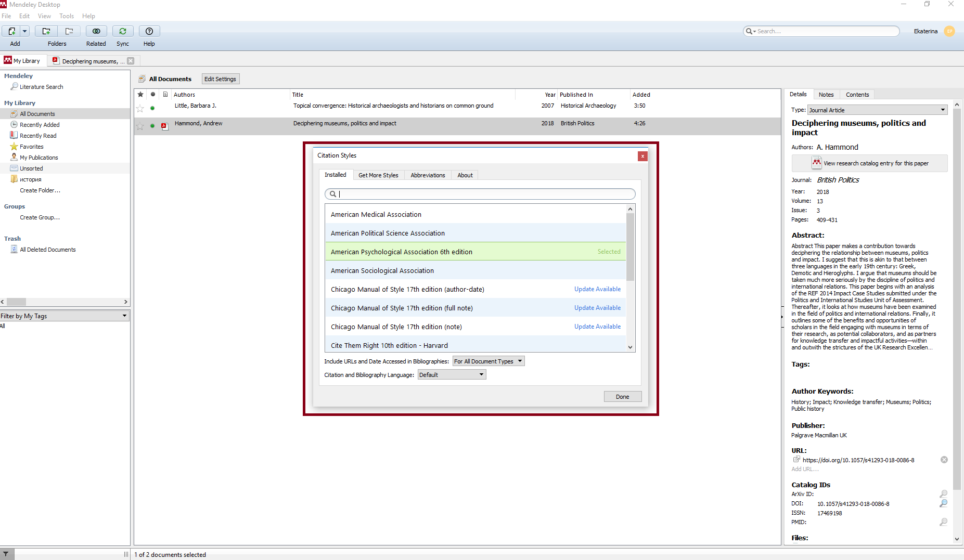
Task: Click the Related documents icon
Action: coord(96,31)
